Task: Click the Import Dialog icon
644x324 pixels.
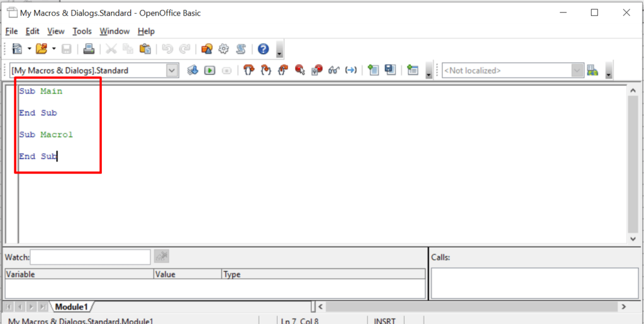Action: tap(413, 70)
